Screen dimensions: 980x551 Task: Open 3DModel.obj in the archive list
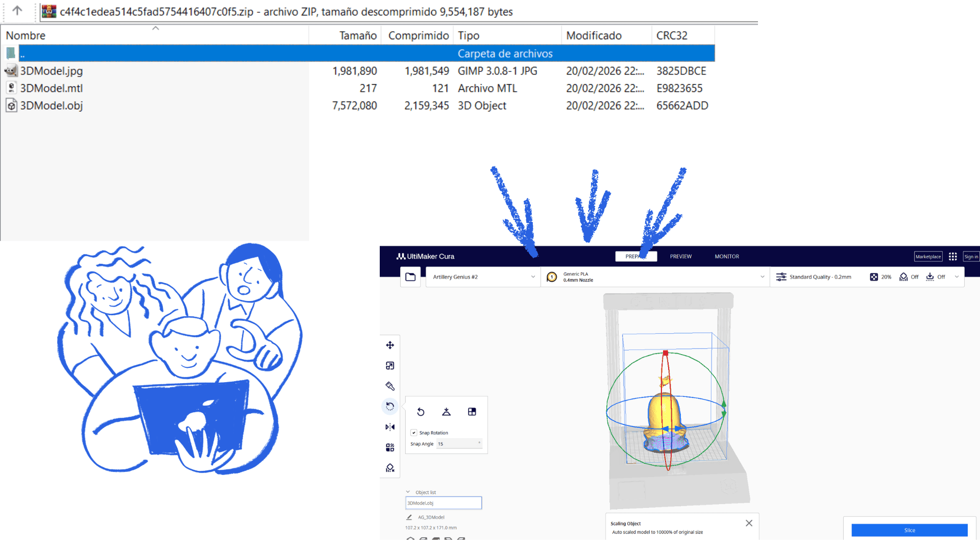[x=52, y=106]
